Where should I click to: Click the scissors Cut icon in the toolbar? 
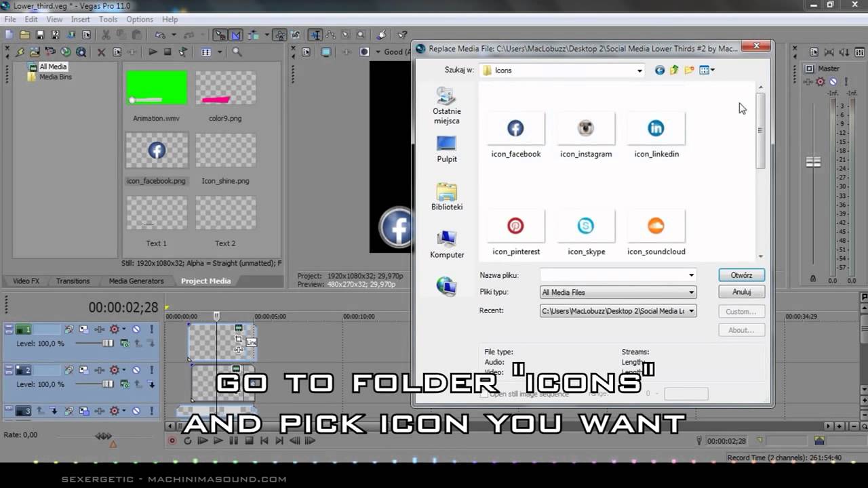pos(106,35)
